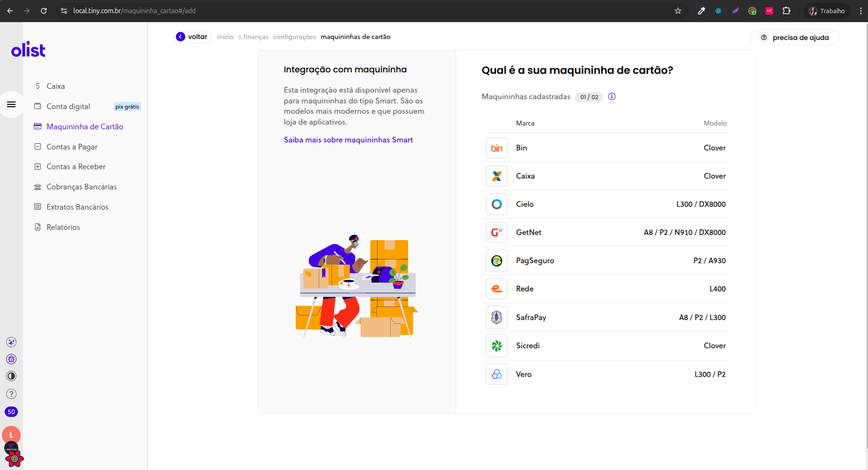Screen dimensions: 868x470
Task: Click the eyedropper extension icon
Action: pyautogui.click(x=702, y=11)
